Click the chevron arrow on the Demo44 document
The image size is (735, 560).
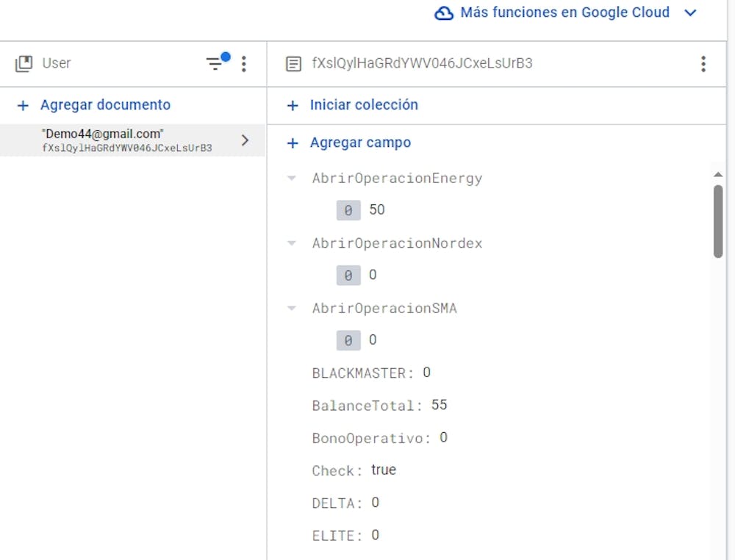[x=245, y=140]
